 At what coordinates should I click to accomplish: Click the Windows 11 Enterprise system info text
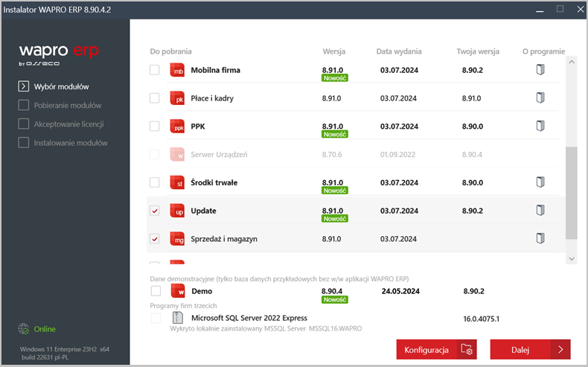(x=64, y=353)
